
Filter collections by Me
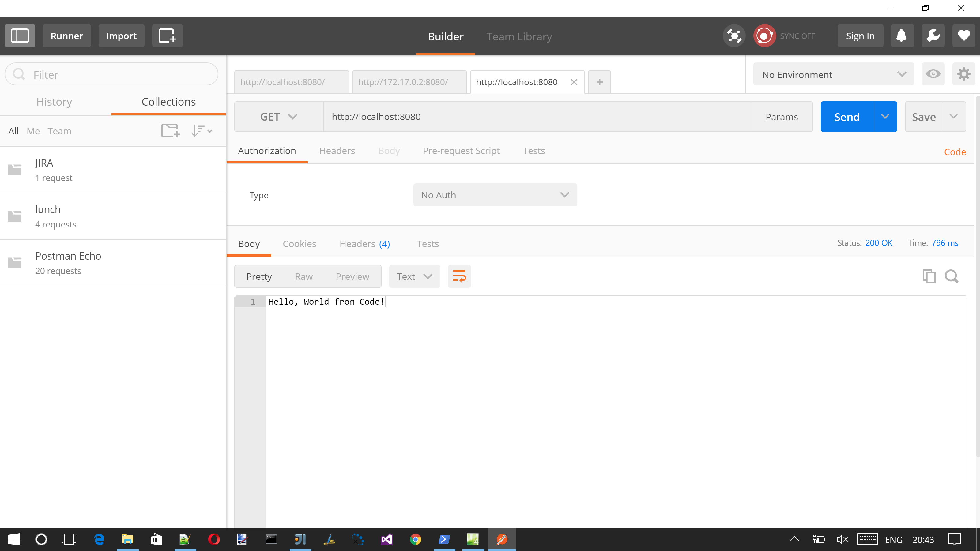pyautogui.click(x=33, y=131)
